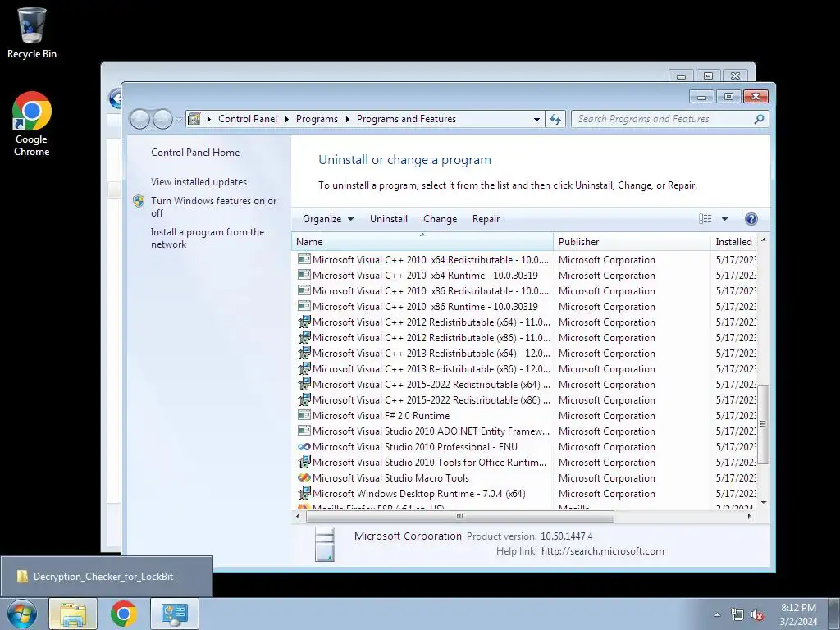
Task: Change view using the view icon
Action: point(705,218)
